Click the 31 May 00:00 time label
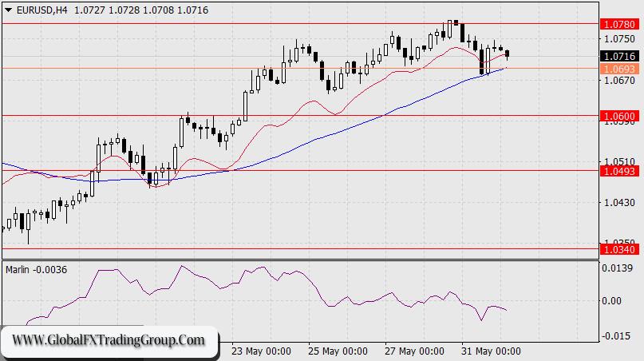This screenshot has width=644, height=361. click(492, 351)
